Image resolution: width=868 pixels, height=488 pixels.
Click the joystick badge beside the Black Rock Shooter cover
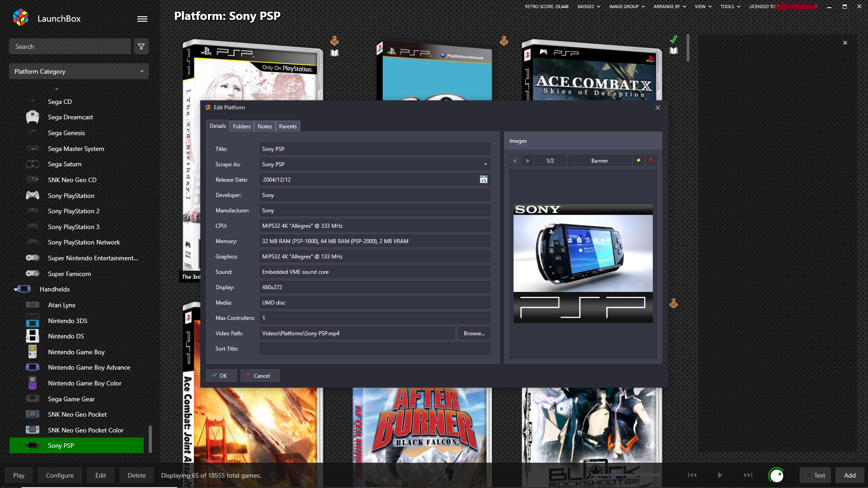[673, 304]
